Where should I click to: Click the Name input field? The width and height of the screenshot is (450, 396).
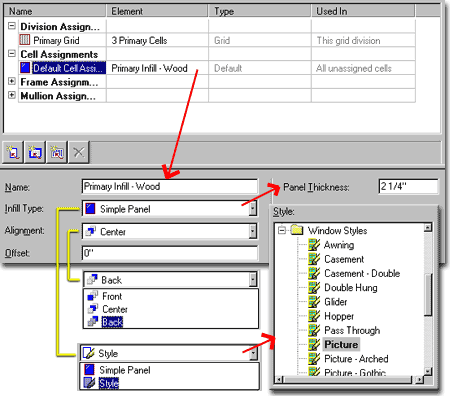coord(170,186)
